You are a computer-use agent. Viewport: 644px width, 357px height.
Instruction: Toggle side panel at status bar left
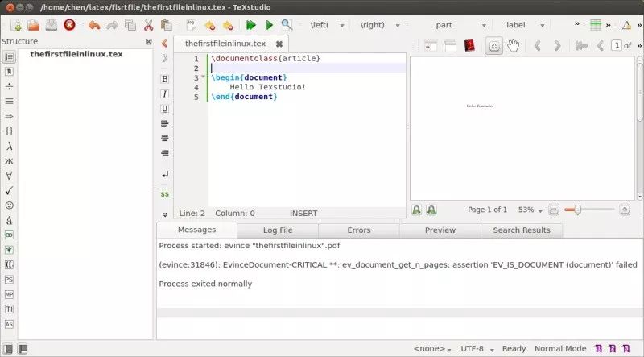click(x=8, y=349)
